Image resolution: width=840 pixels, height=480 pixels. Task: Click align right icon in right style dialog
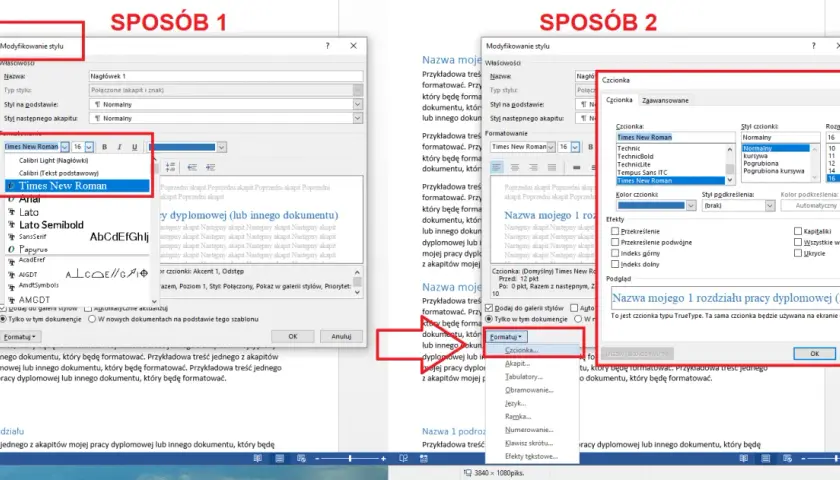pos(533,168)
